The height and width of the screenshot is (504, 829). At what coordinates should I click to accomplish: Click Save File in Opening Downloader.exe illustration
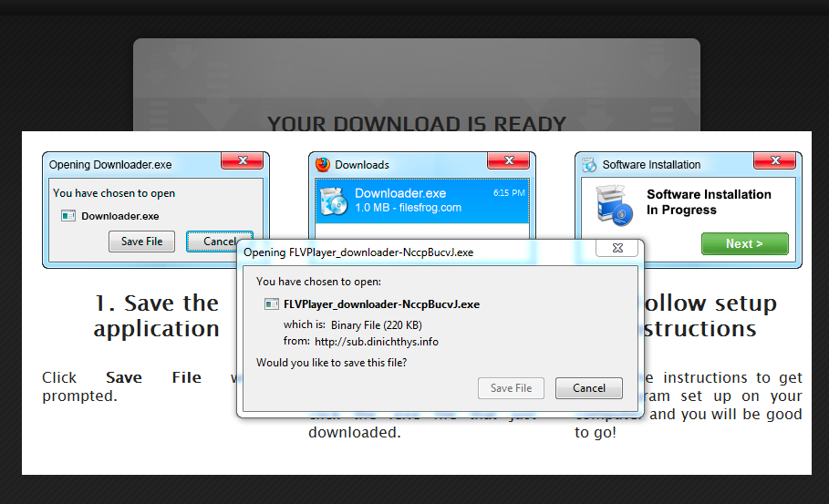[x=141, y=242]
